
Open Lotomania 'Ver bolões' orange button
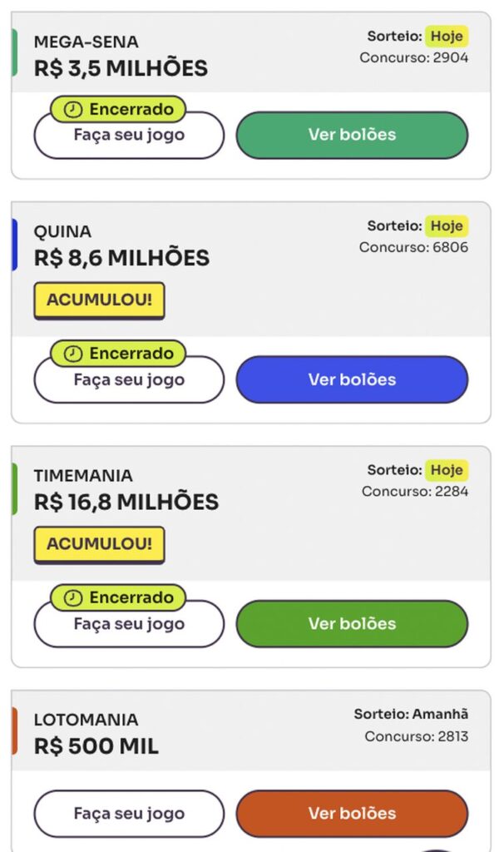point(352,813)
